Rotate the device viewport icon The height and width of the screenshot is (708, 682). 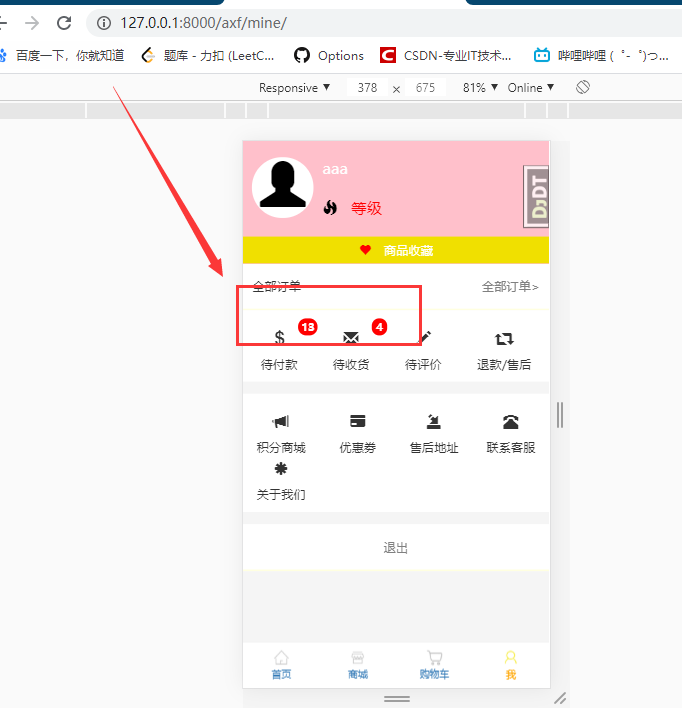click(583, 87)
